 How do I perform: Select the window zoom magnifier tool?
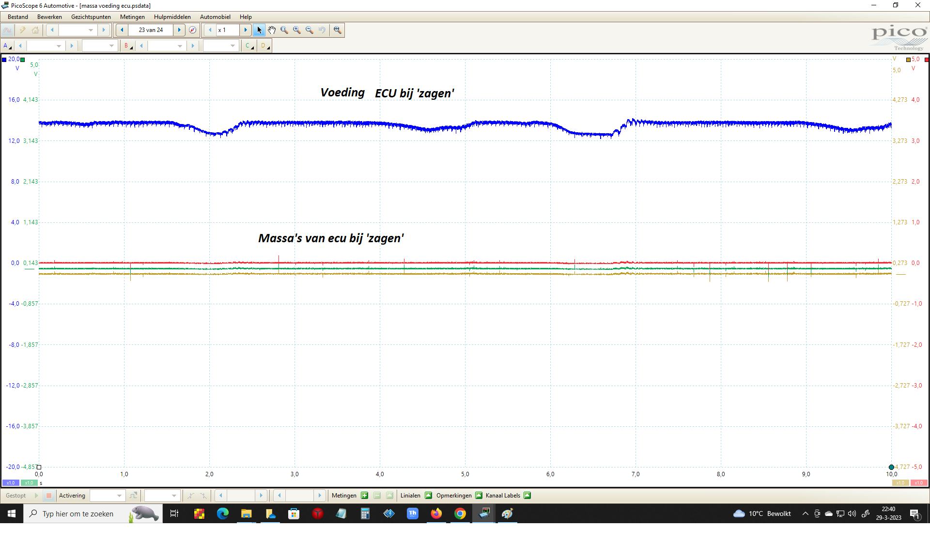coord(284,30)
